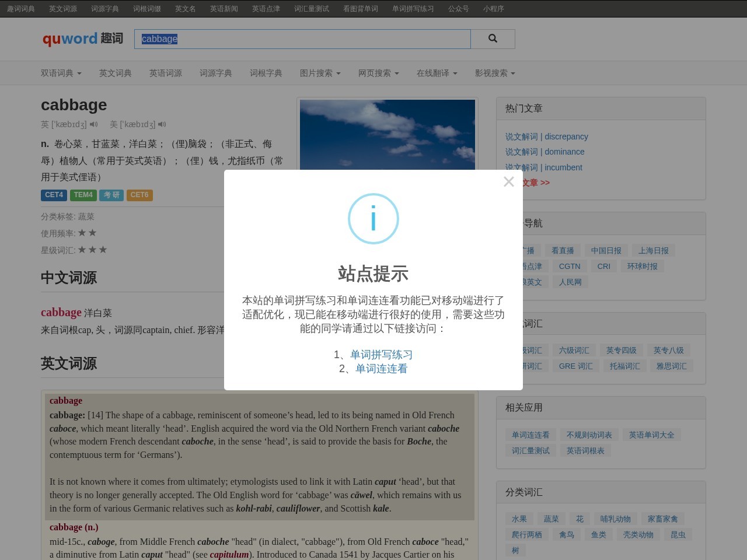The image size is (747, 560).
Task: Click the quword 趣词 logo
Action: pyautogui.click(x=82, y=38)
